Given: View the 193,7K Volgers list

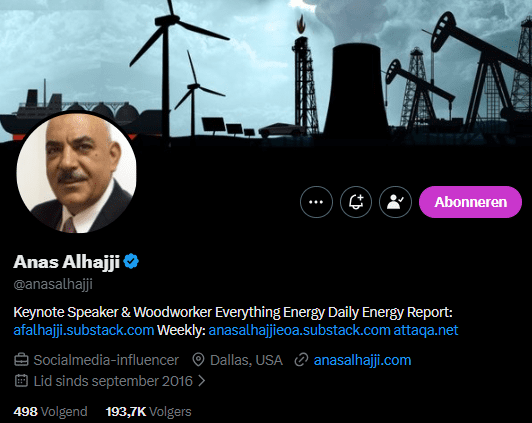Looking at the screenshot, I should point(148,411).
